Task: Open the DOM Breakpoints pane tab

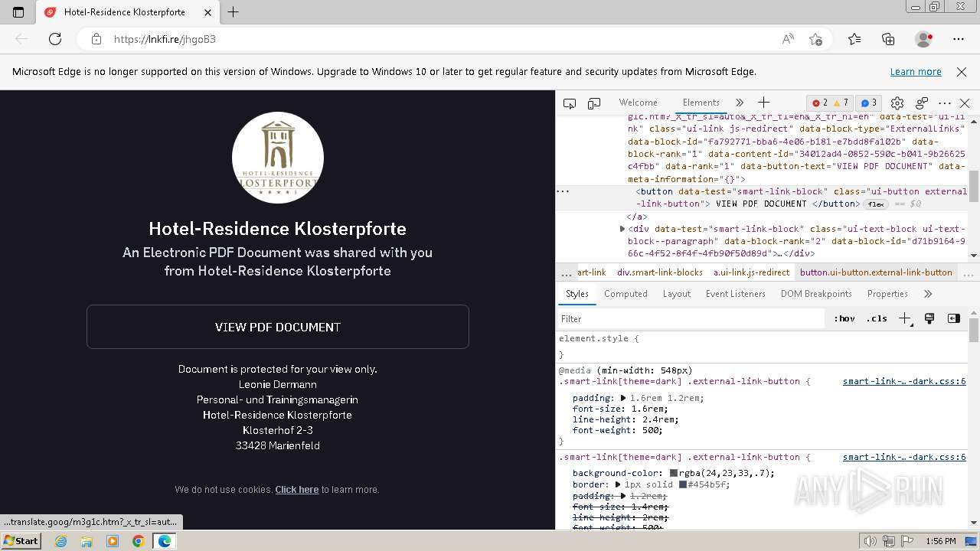Action: (x=816, y=294)
